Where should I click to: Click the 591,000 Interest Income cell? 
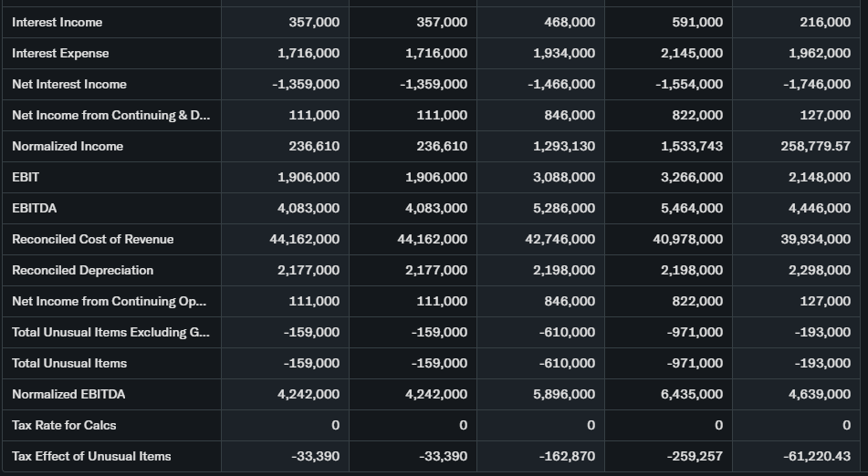click(x=696, y=22)
